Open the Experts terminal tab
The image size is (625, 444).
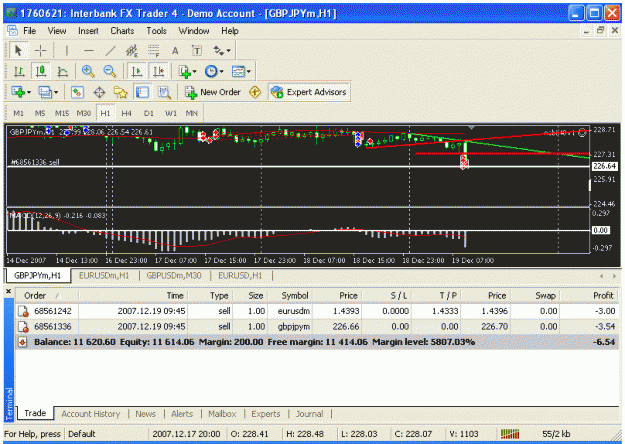pos(265,414)
